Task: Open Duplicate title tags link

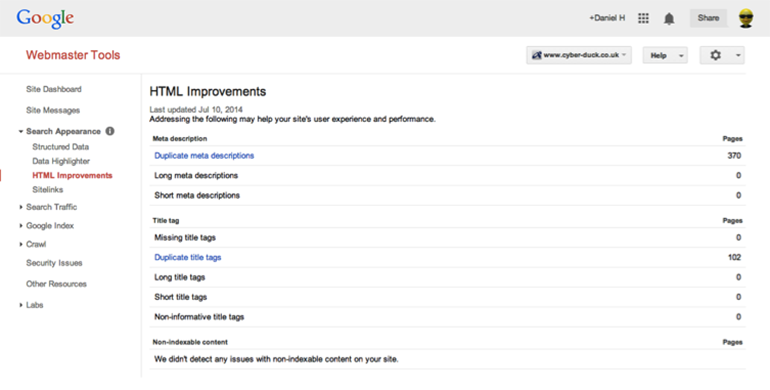Action: pyautogui.click(x=188, y=257)
